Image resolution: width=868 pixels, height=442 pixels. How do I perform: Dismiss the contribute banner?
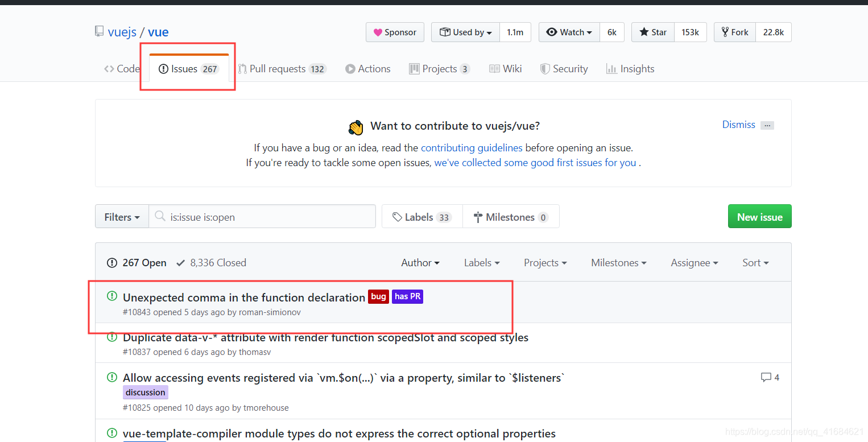tap(738, 125)
